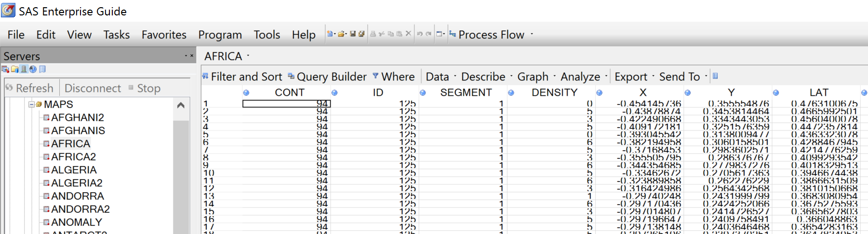
Task: Collapse the MAPS library tree node
Action: [31, 104]
